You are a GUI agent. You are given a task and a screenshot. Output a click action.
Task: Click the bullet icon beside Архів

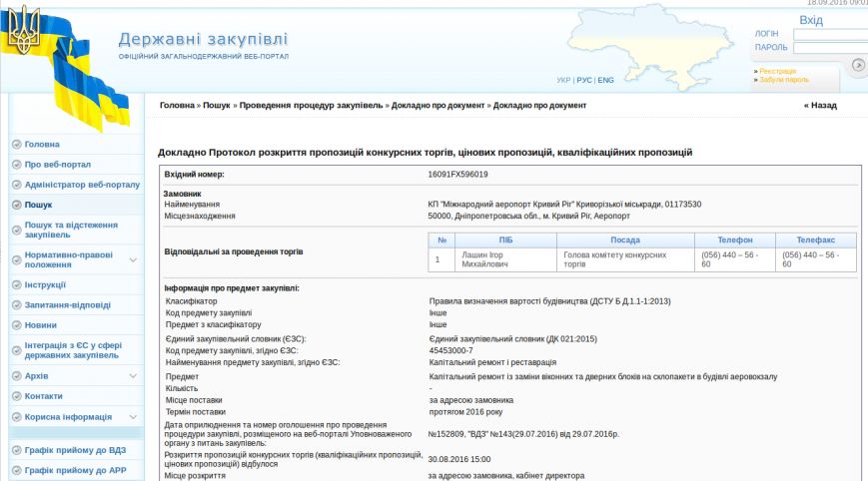[x=17, y=376]
